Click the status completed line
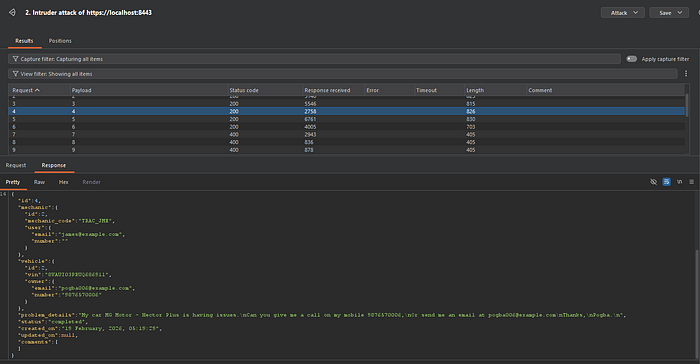This screenshot has height=364, width=700. [53, 322]
